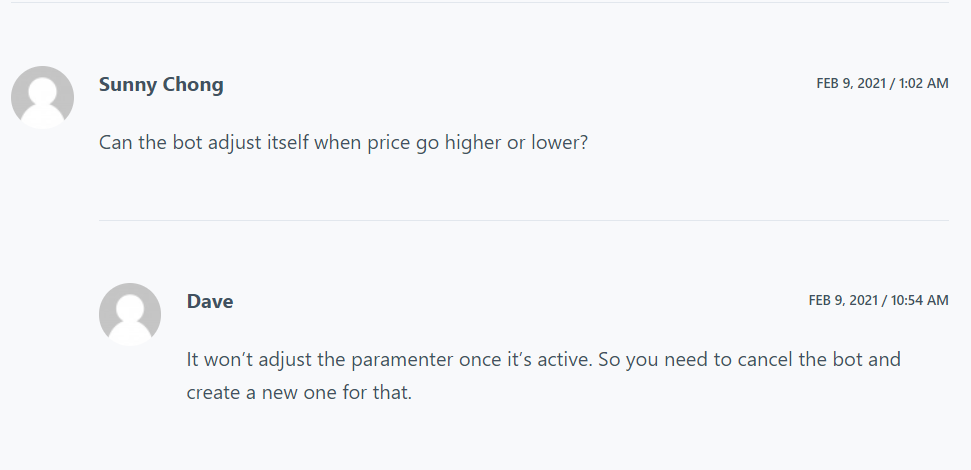Open the Sunny Chong author name

(161, 85)
